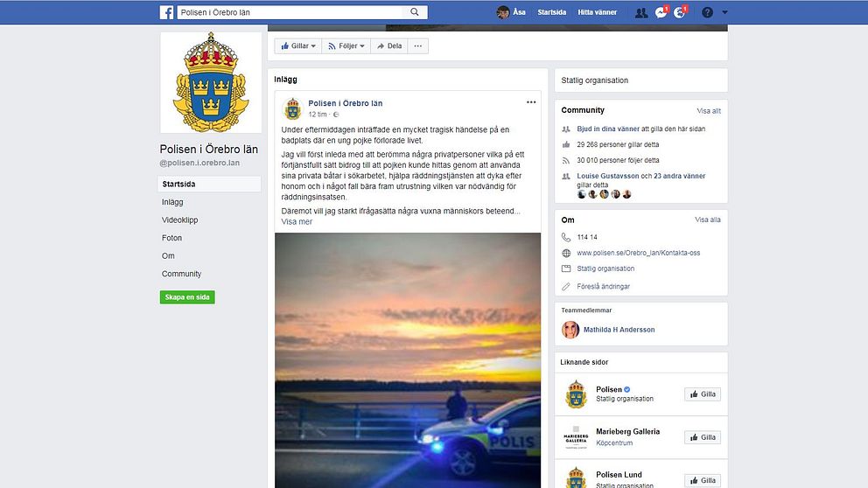This screenshot has height=488, width=868.
Task: Open the friend requests icon
Action: coord(641,13)
